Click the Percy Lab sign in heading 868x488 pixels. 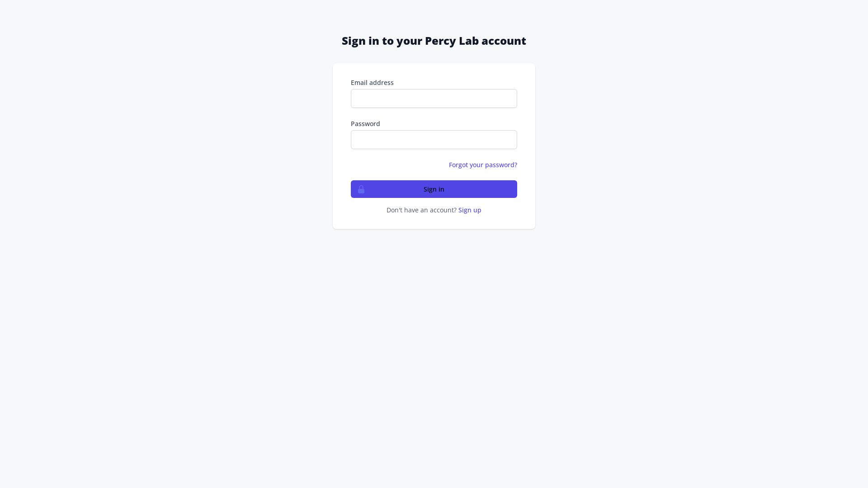tap(434, 41)
